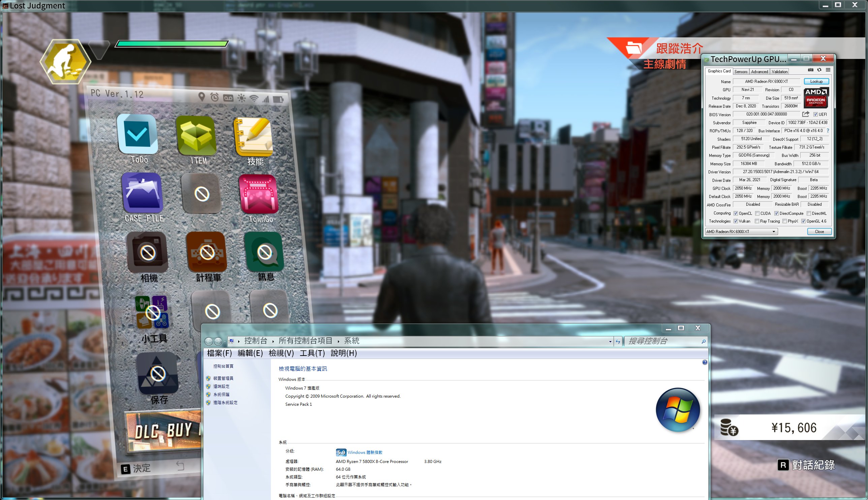Open the CASE FILE folder app
This screenshot has height=500, width=868.
142,193
